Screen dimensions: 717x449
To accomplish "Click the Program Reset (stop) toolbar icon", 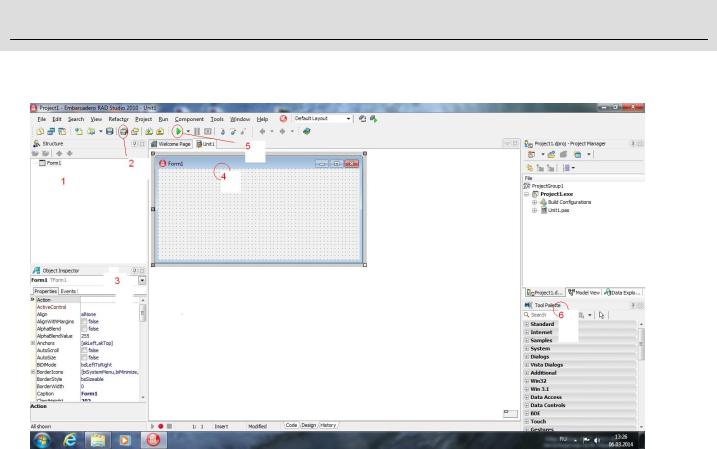I will (208, 132).
